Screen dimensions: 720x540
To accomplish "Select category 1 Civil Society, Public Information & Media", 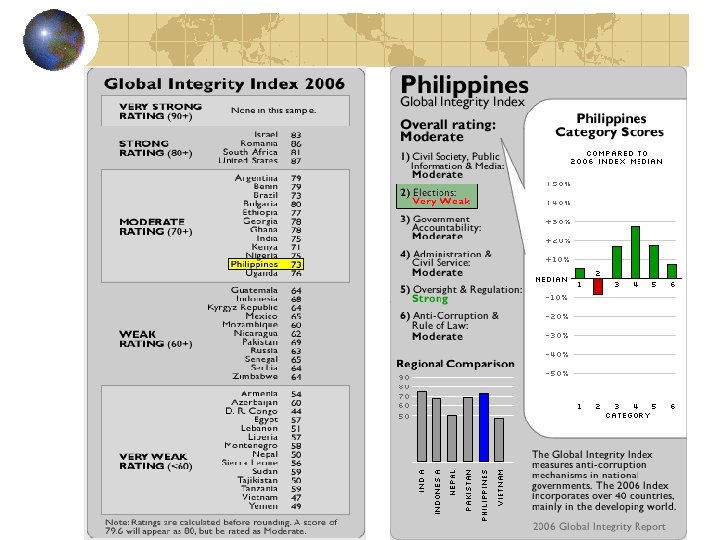I will 452,165.
